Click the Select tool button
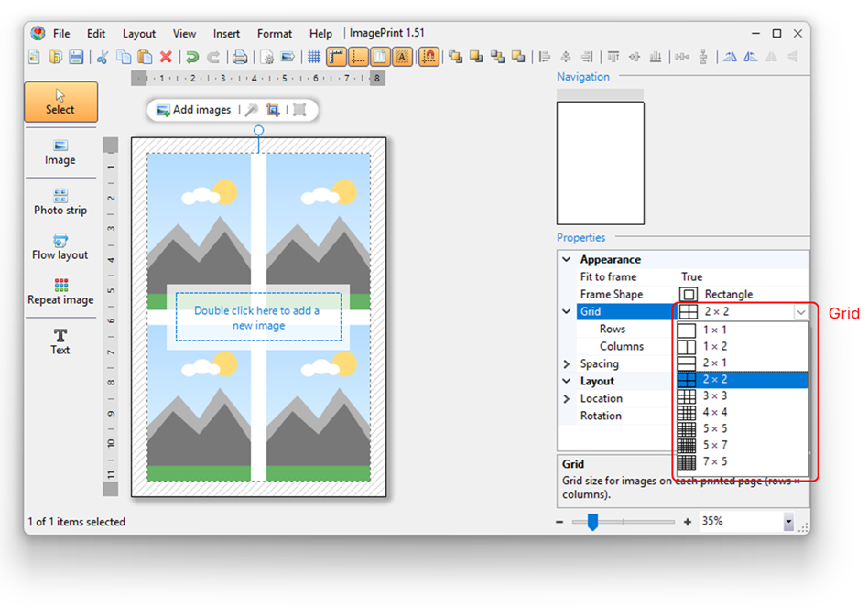The image size is (868, 606). pos(60,102)
